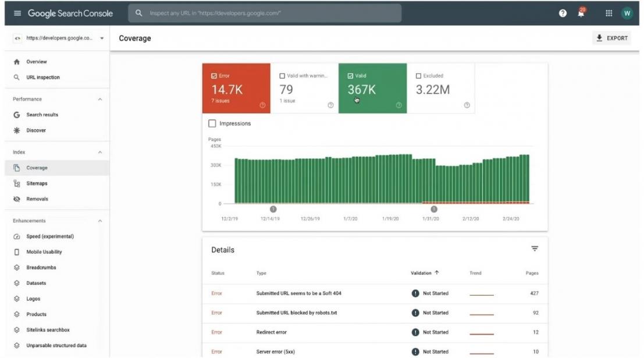The height and width of the screenshot is (358, 644).
Task: Click the filter icon in Details
Action: tap(534, 249)
